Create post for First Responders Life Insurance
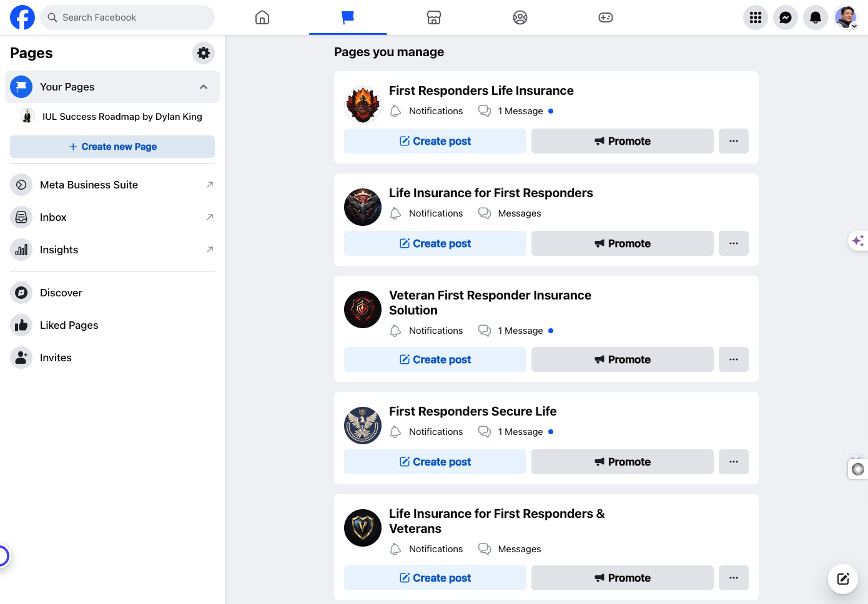868x604 pixels. (x=435, y=141)
